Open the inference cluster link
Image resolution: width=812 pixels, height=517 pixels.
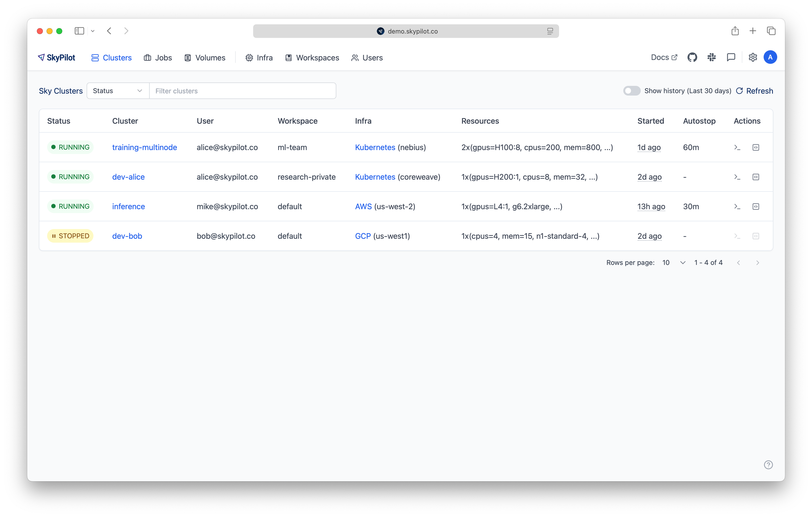pyautogui.click(x=129, y=206)
